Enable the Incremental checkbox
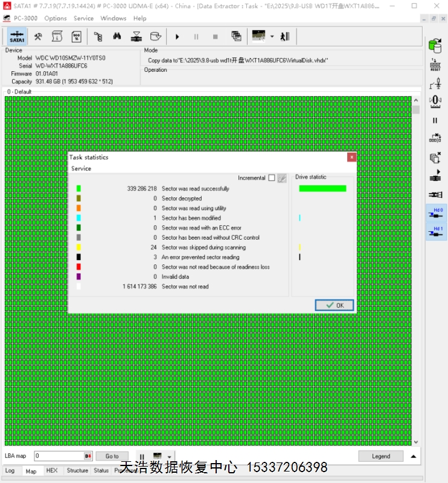Image resolution: width=448 pixels, height=483 pixels. 271,178
